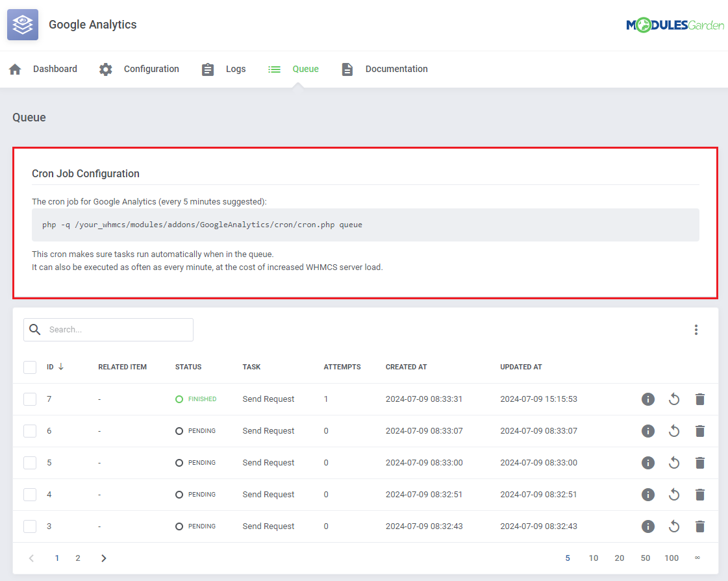
Task: Show 100 entries per page
Action: coord(672,558)
